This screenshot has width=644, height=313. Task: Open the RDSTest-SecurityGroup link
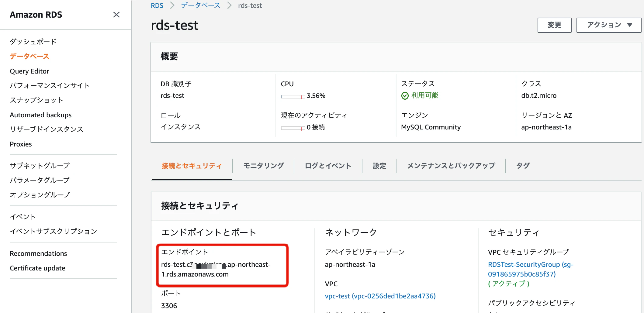click(531, 269)
